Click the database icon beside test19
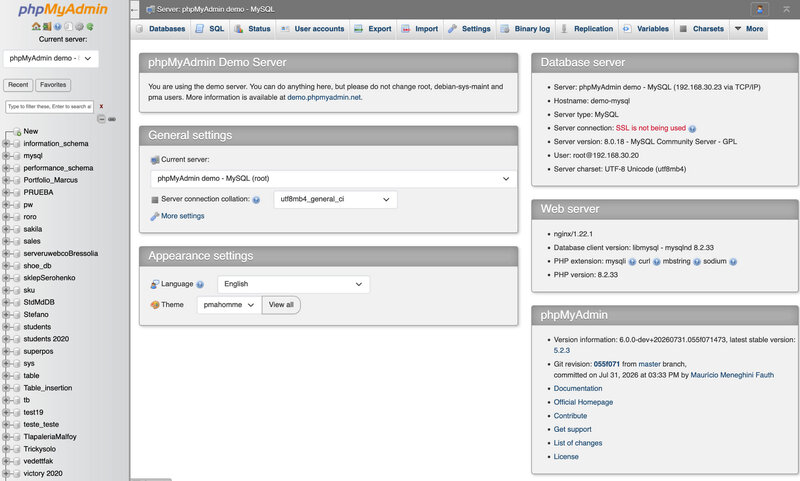Image resolution: width=800 pixels, height=481 pixels. point(17,412)
